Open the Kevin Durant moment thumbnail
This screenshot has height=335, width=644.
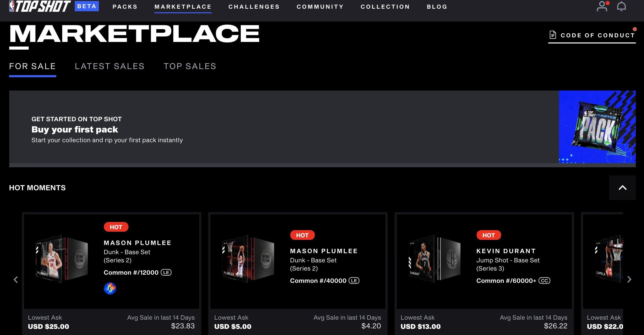[x=434, y=259]
